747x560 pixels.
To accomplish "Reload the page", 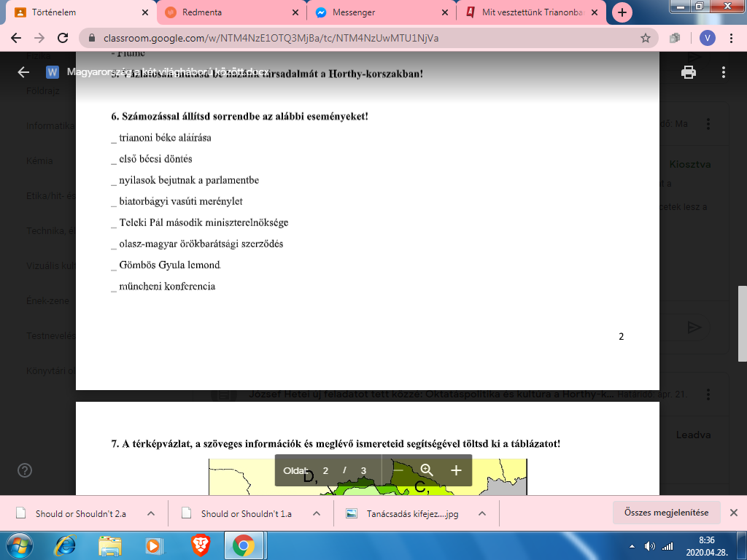I will click(x=63, y=38).
